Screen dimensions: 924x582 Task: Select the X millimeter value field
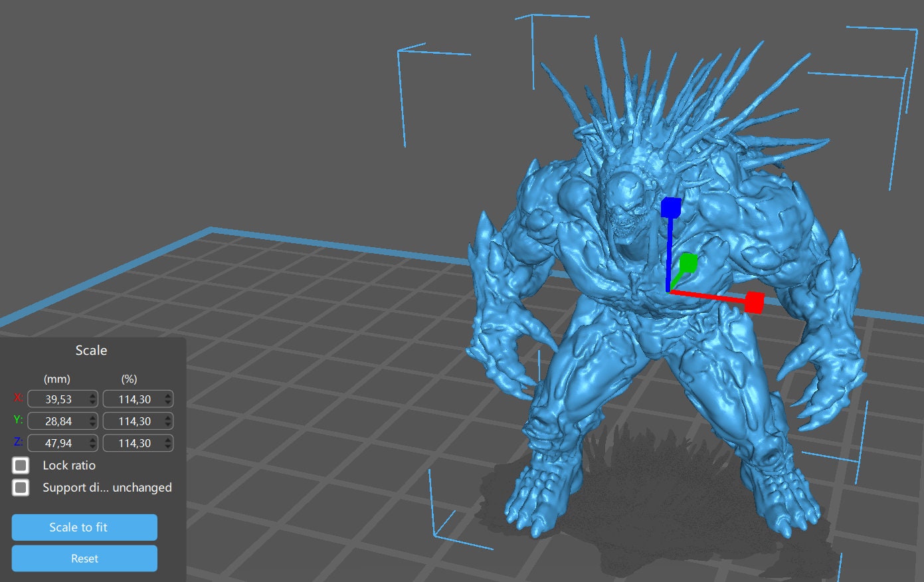click(x=58, y=399)
